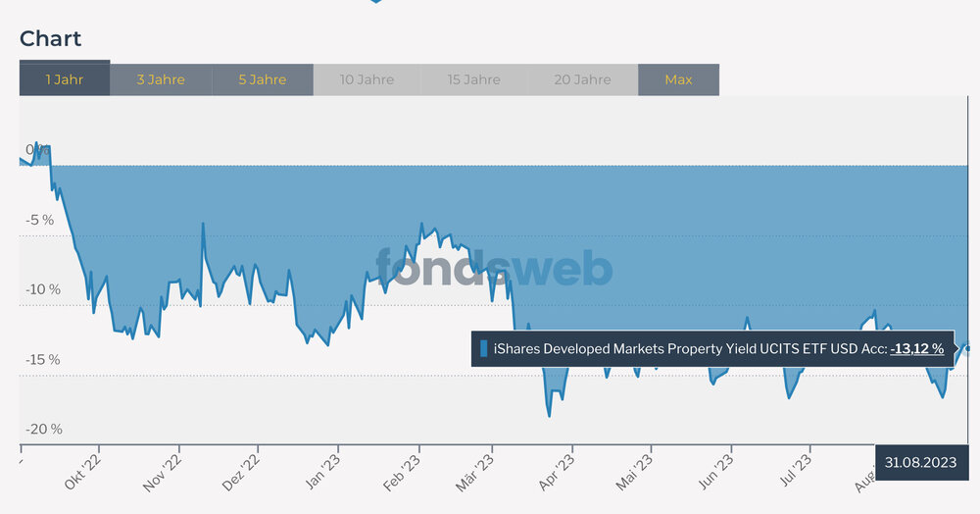Select the 1 Jahr tab
Image resolution: width=980 pixels, height=514 pixels.
click(64, 79)
